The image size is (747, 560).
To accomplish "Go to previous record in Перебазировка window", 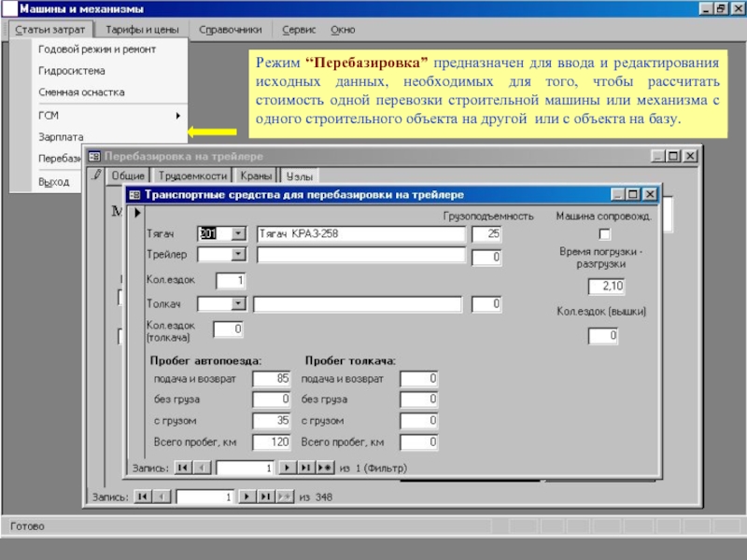I will pos(162,497).
